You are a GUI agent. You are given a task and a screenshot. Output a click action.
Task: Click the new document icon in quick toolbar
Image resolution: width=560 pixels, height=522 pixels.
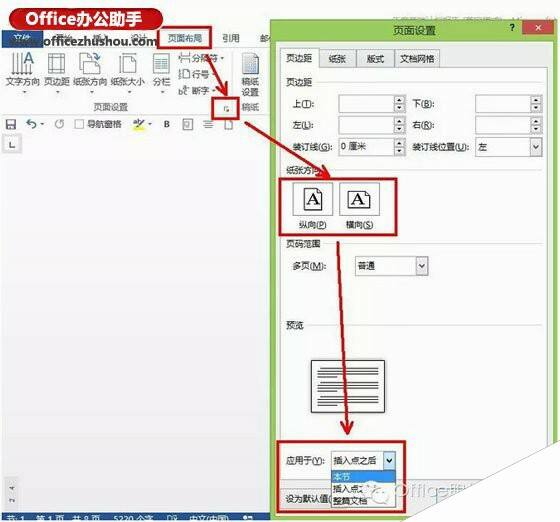tap(229, 124)
